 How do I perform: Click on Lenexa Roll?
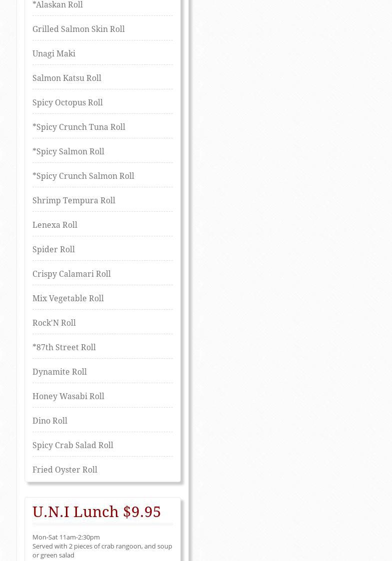[x=55, y=225]
